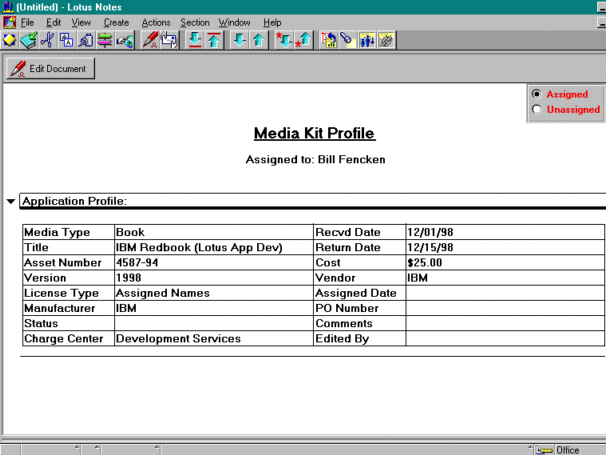Click the mail envelope send icon
606x455 pixels.
(x=169, y=40)
